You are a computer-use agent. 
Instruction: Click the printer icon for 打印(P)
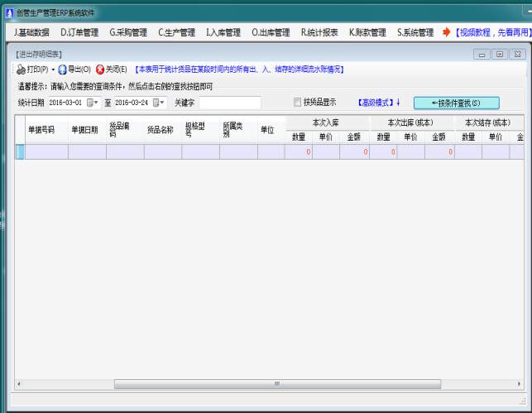click(x=22, y=70)
